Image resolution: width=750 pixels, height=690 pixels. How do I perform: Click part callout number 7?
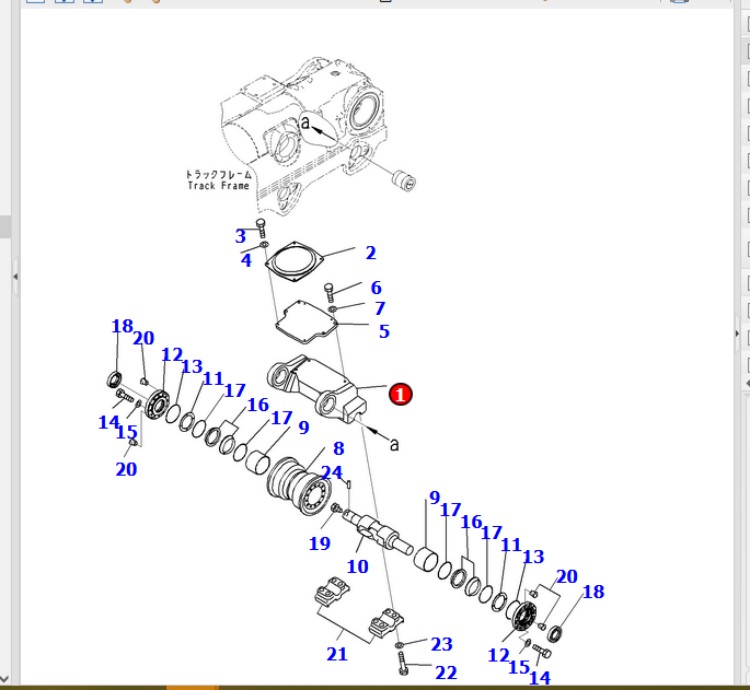(x=379, y=309)
